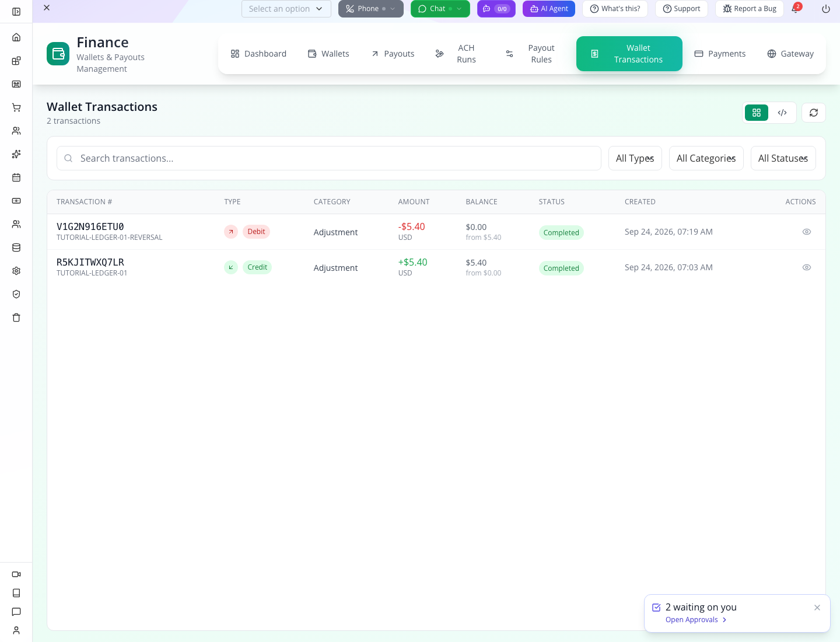Switch to code JSON view
The height and width of the screenshot is (642, 840).
coord(782,113)
